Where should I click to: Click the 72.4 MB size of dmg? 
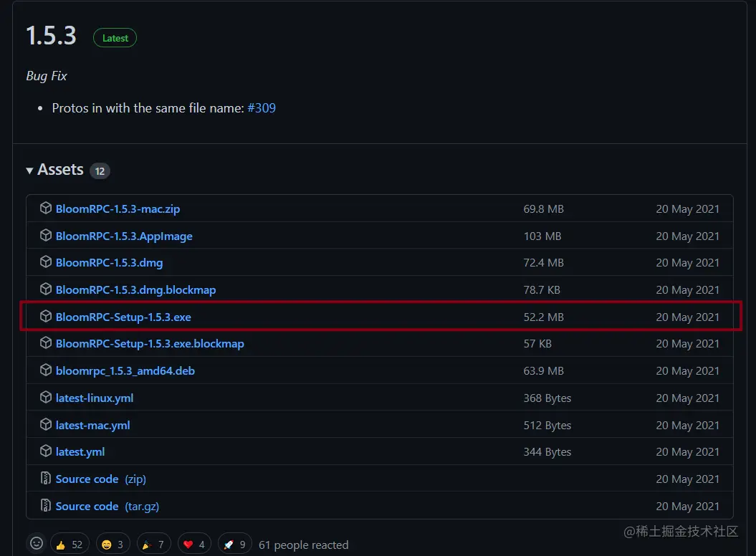click(543, 263)
